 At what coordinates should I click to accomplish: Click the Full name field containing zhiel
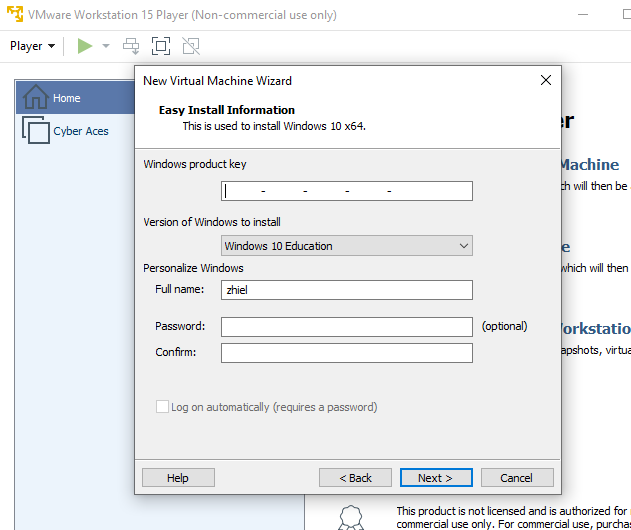pos(346,290)
